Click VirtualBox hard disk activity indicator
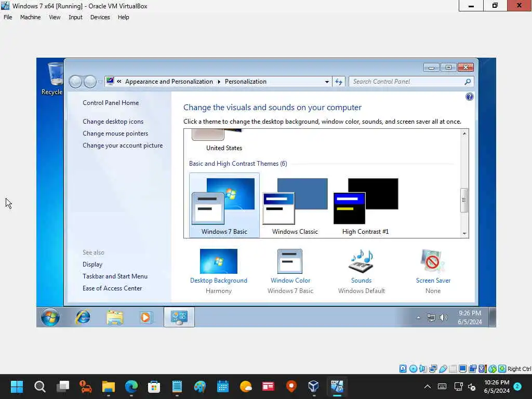The width and height of the screenshot is (532, 399). [x=403, y=369]
